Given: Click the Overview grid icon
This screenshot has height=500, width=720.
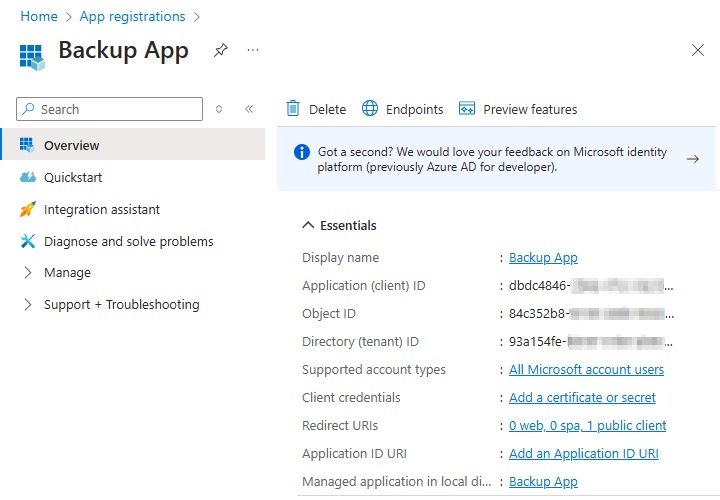Looking at the screenshot, I should (x=27, y=145).
